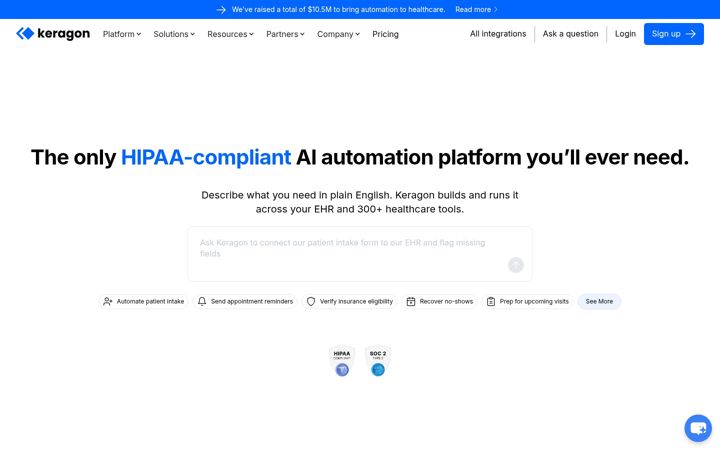Go to Login
Screen dimensions: 720x450
pos(625,34)
